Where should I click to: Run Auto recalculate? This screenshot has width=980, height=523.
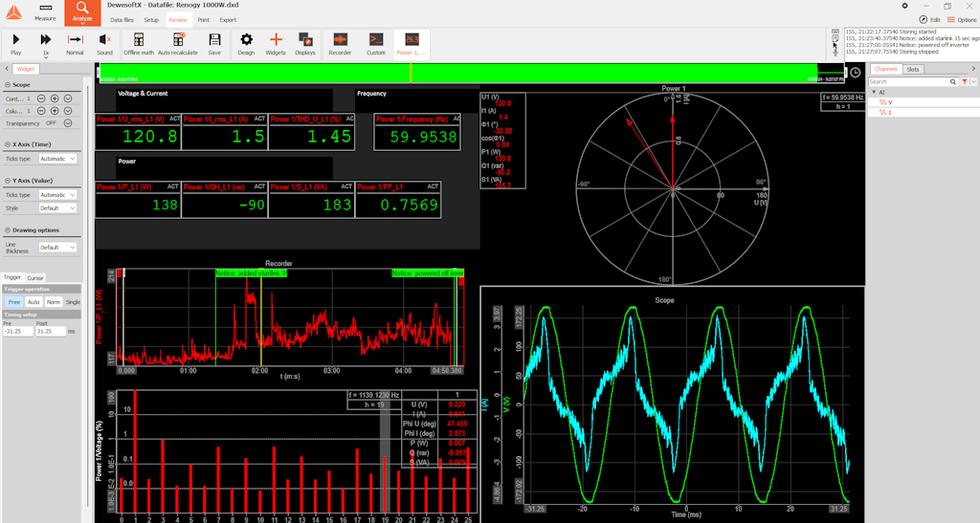pyautogui.click(x=178, y=44)
